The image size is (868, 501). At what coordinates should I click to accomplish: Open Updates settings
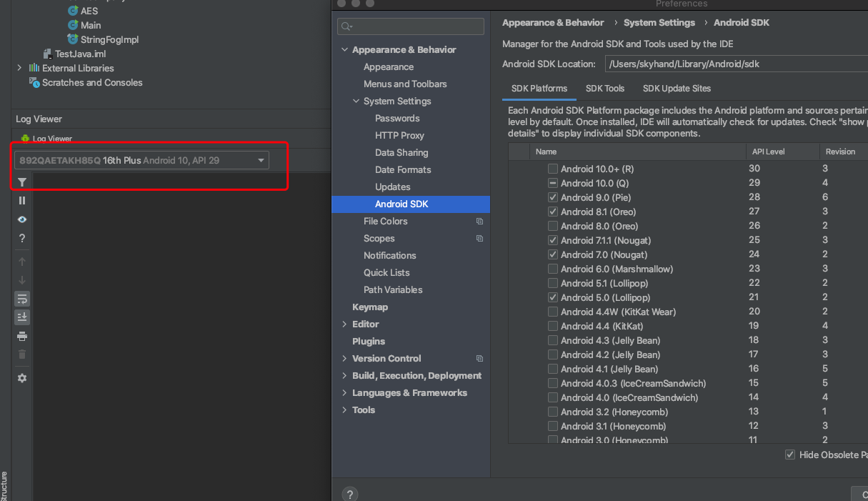click(393, 187)
